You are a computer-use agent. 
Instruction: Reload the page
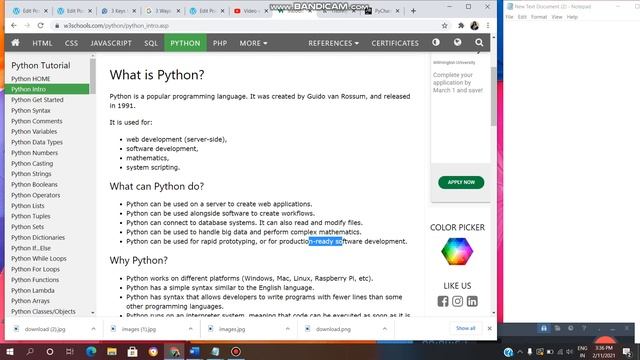[40, 26]
